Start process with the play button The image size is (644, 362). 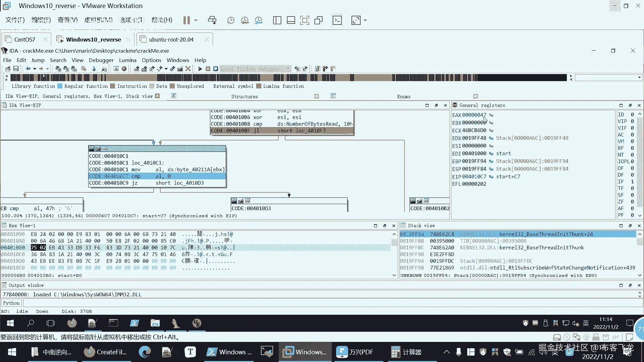pos(200,69)
